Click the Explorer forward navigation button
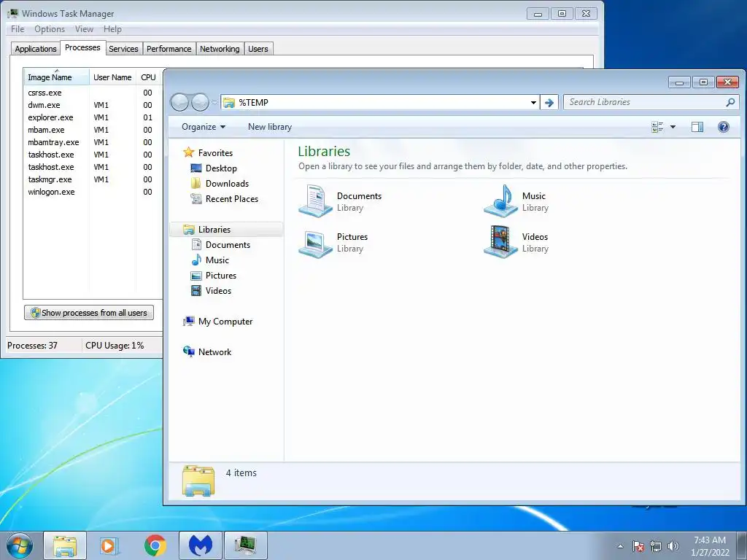 (x=200, y=102)
